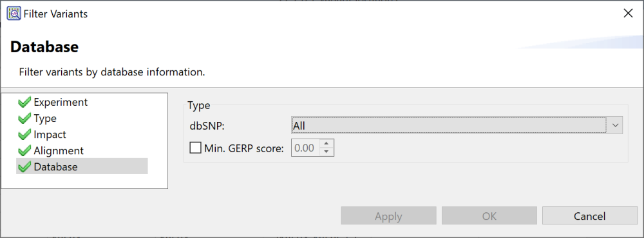Click the Filter Variants app icon in title bar

14,14
